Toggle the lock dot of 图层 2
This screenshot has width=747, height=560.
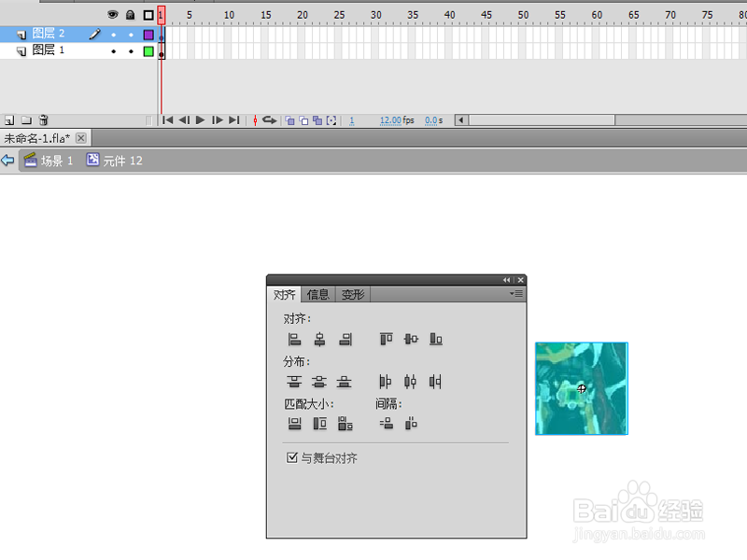click(x=131, y=35)
